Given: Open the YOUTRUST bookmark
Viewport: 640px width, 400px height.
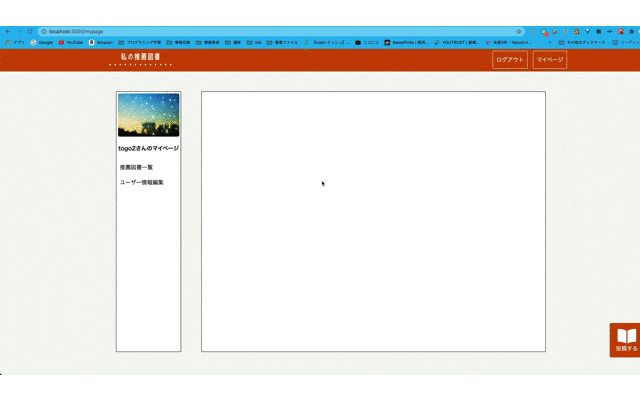Looking at the screenshot, I should [456, 42].
